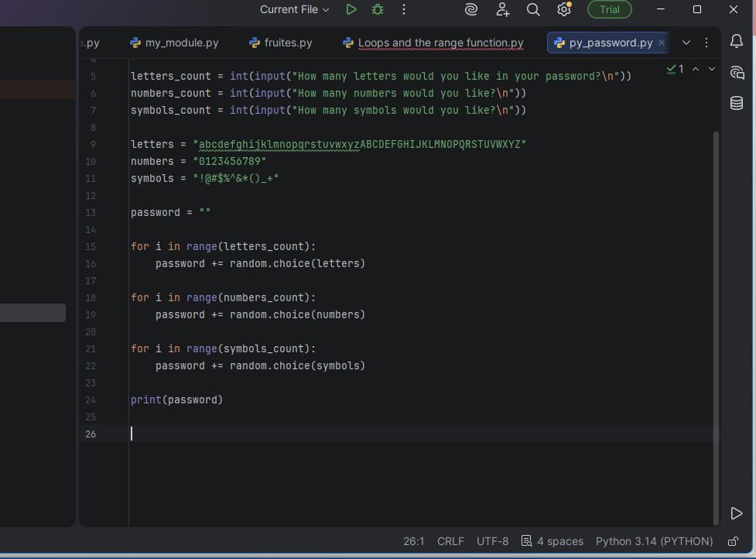Run the current file with green play button
Image resolution: width=756 pixels, height=559 pixels.
[351, 9]
